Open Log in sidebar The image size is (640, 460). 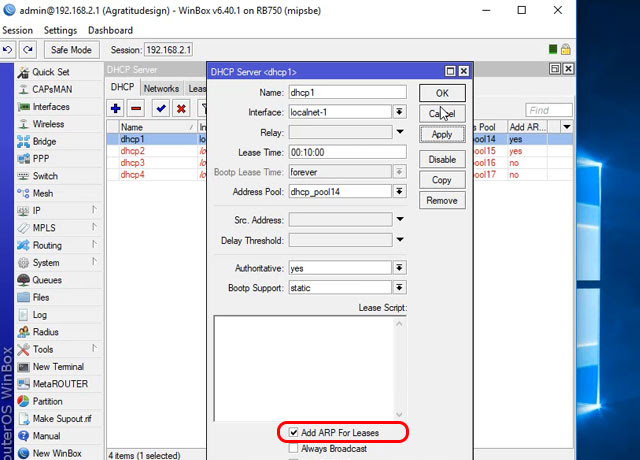coord(39,315)
